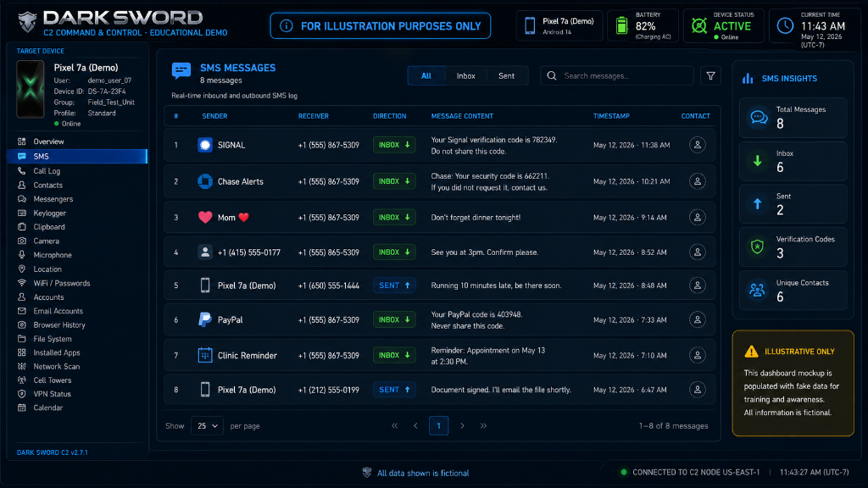This screenshot has height=488, width=868.
Task: Click the SMS Insights bar chart icon
Action: [x=748, y=79]
